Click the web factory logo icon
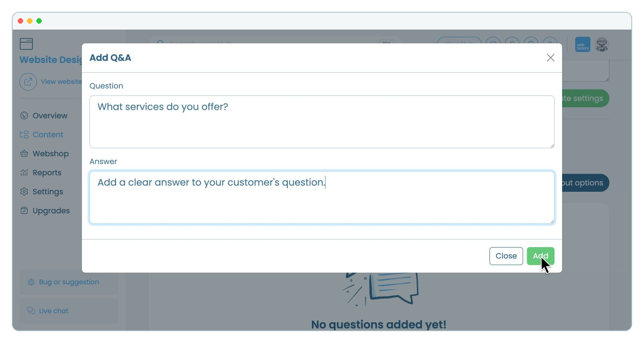 pyautogui.click(x=582, y=45)
